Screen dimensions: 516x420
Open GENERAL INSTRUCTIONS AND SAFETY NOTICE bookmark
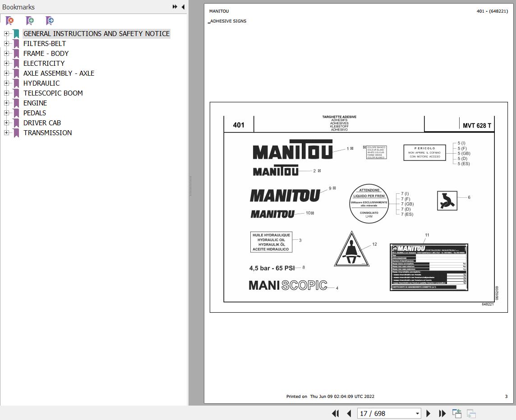97,33
